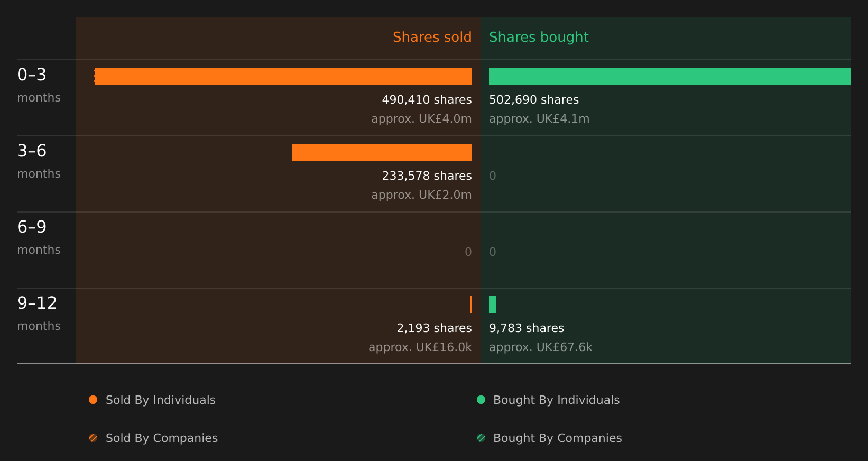Click the striped Sold By Companies legend icon

(x=93, y=438)
